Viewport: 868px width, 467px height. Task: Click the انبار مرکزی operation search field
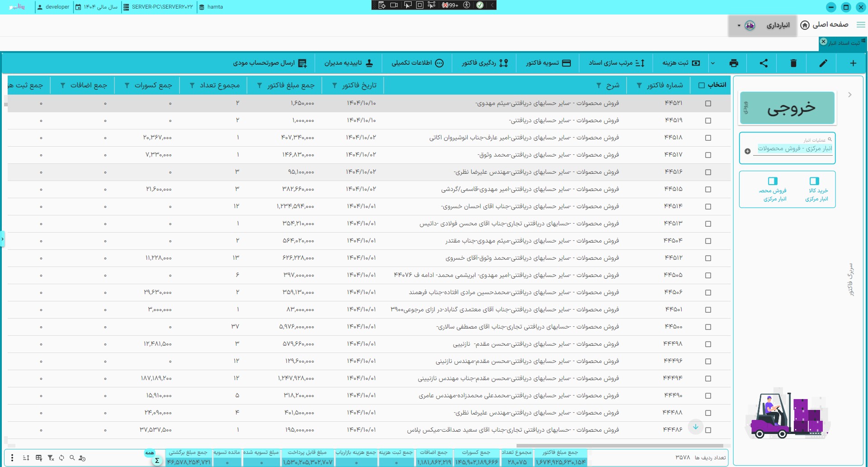coord(794,148)
